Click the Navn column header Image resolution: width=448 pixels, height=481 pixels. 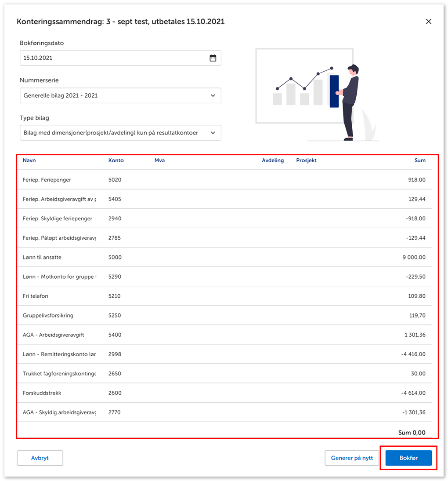(29, 160)
